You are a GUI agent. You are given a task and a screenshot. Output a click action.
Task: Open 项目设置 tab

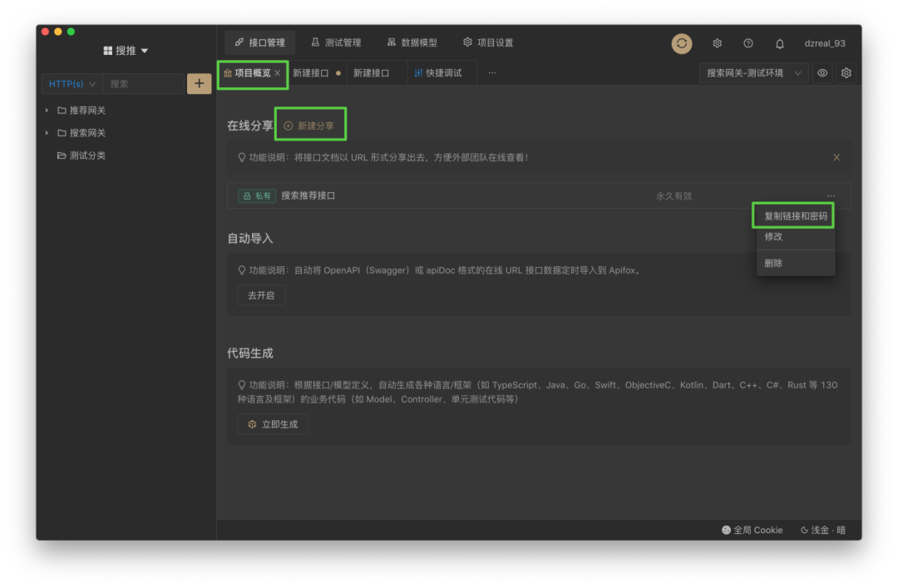click(488, 42)
